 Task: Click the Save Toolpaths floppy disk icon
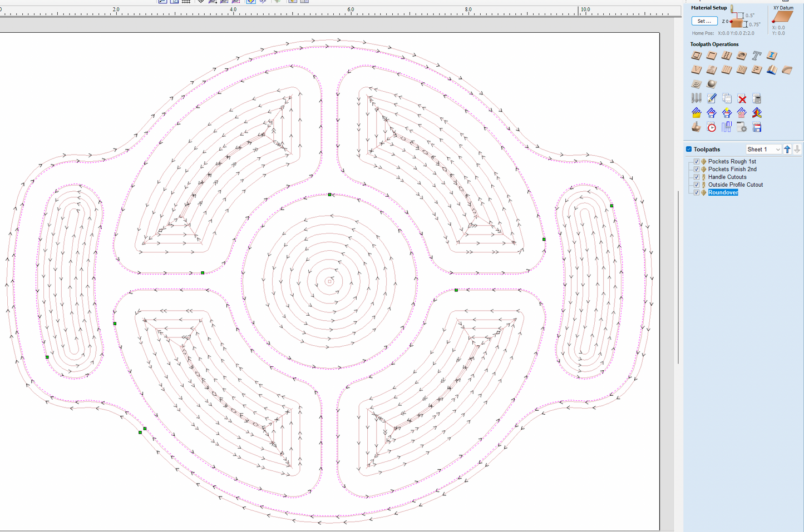click(x=757, y=127)
